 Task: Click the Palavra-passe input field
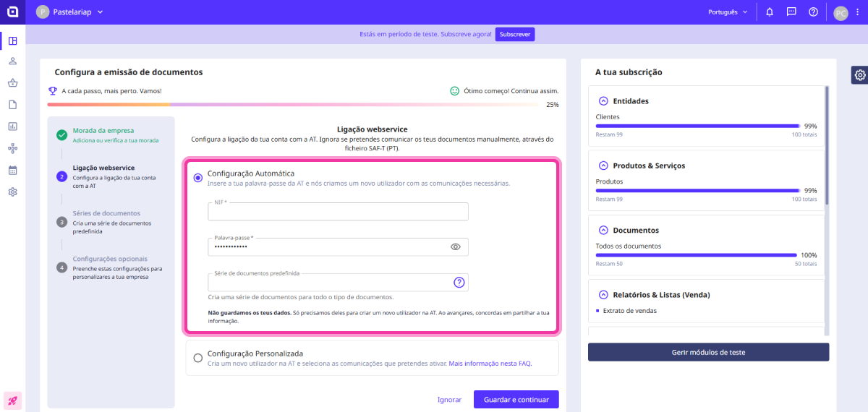(x=338, y=246)
